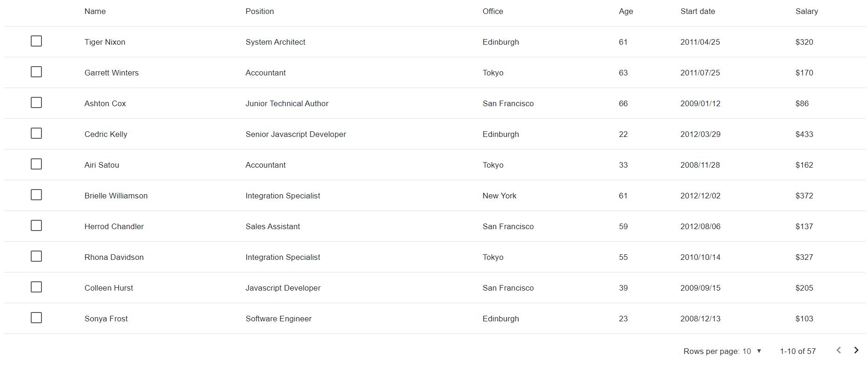Check the Sonya Frost row checkbox

pyautogui.click(x=36, y=318)
